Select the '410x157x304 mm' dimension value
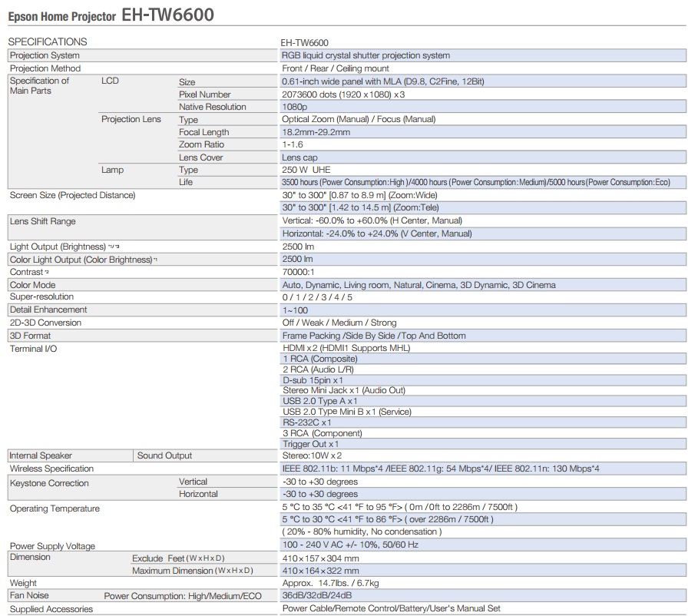 320,558
